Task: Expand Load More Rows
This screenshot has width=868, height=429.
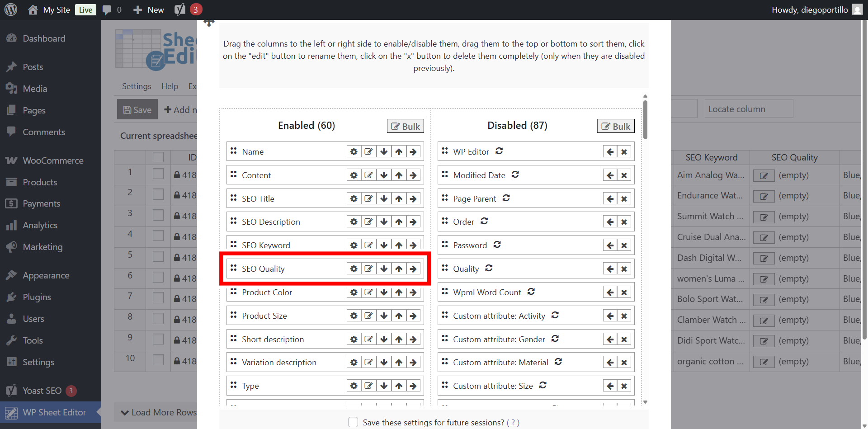Action: click(159, 412)
